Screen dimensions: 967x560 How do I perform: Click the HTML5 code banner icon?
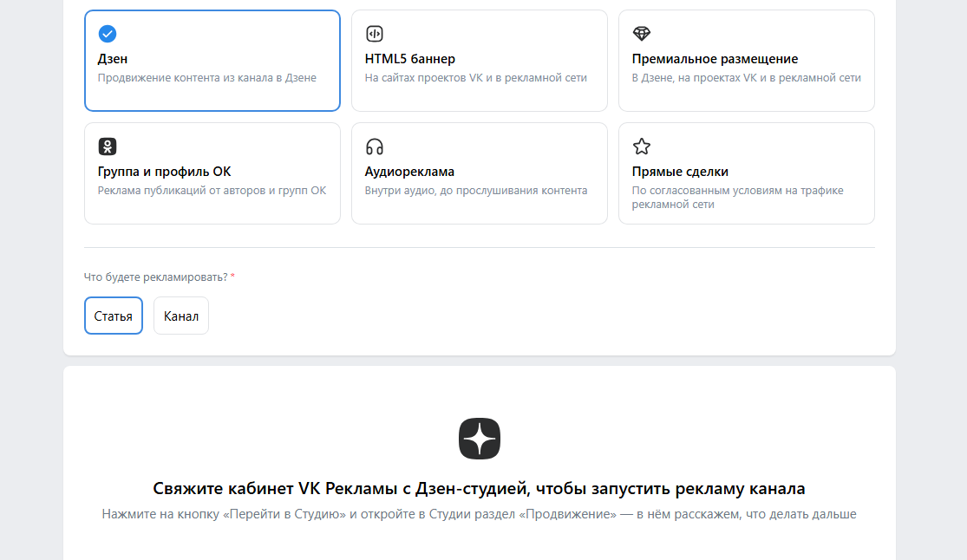tap(375, 34)
